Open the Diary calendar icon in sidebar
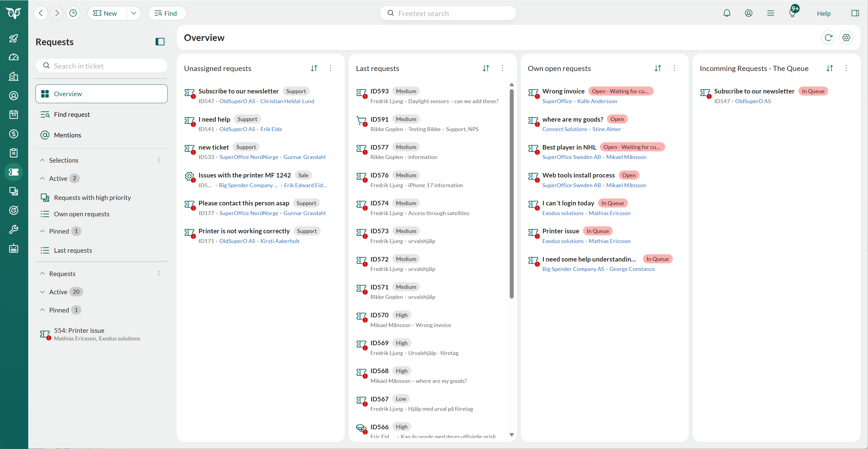Screen dimensions: 868x449 coord(13,115)
